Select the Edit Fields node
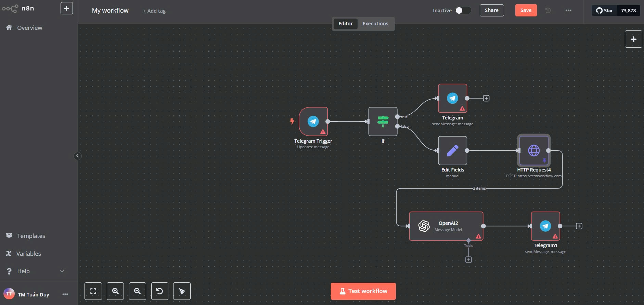 point(453,151)
